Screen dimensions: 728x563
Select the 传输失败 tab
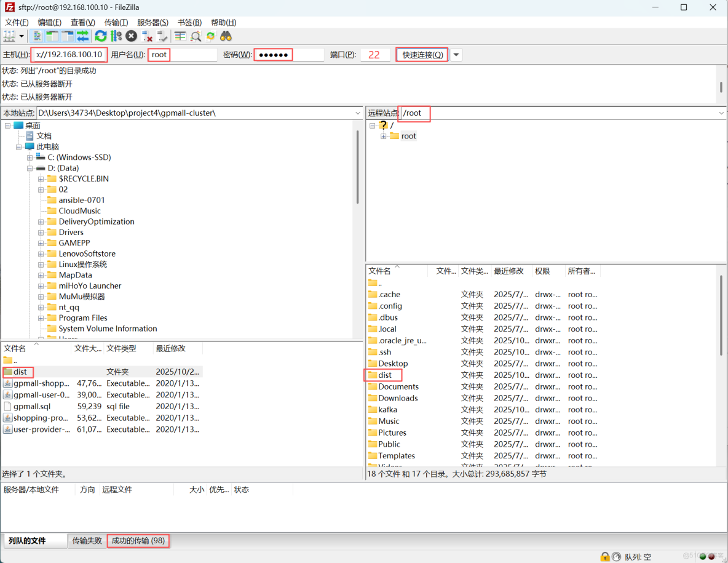(x=87, y=540)
